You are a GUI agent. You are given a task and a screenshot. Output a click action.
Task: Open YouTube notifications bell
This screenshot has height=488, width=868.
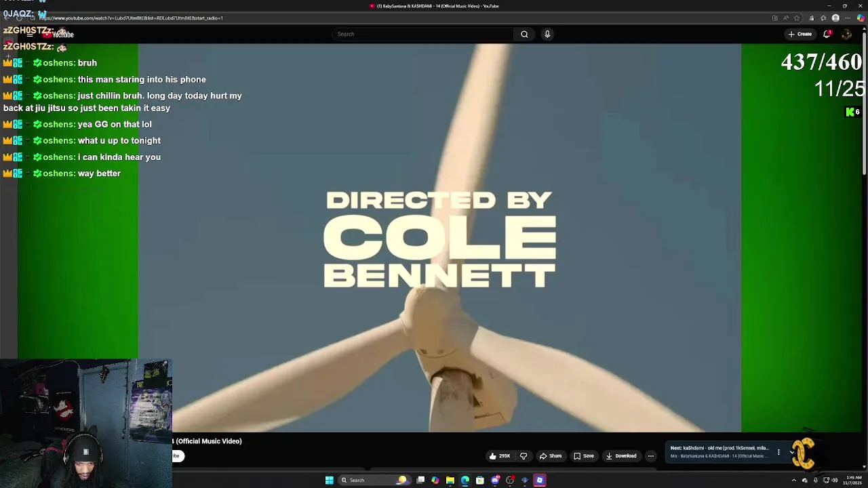827,34
